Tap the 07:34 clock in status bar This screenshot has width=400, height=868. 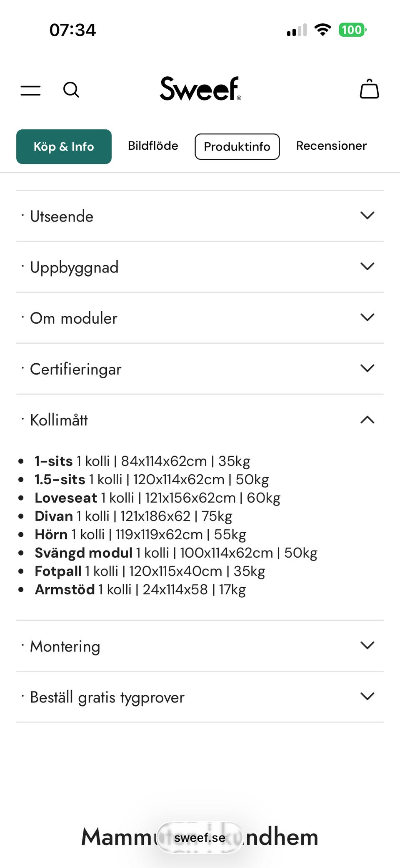pyautogui.click(x=72, y=30)
